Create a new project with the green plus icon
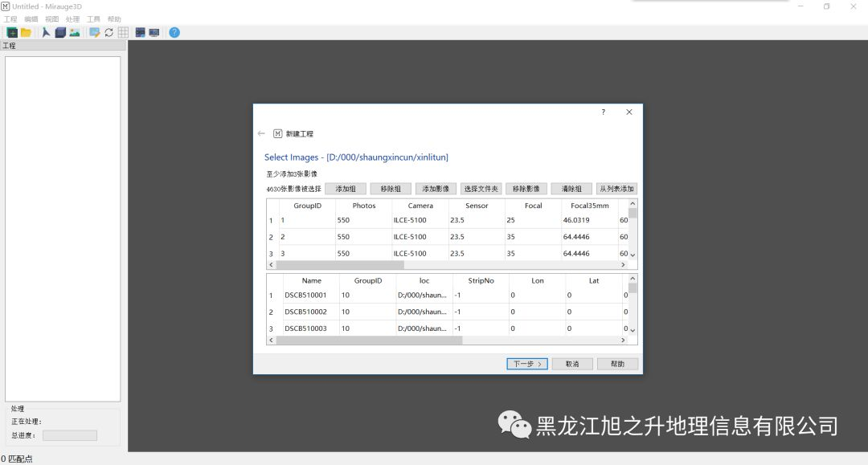868x465 pixels. (12, 32)
